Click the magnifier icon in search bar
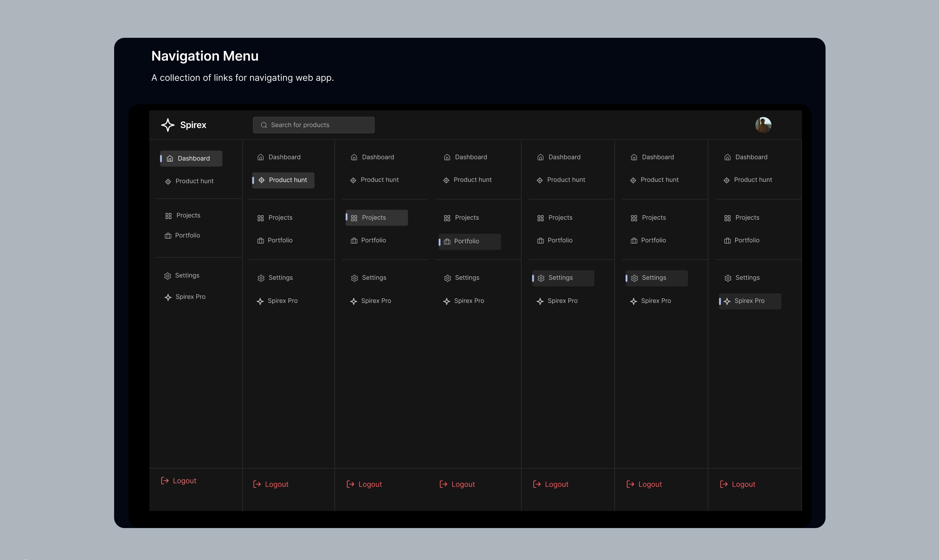Screen dimensions: 939x560 point(264,125)
